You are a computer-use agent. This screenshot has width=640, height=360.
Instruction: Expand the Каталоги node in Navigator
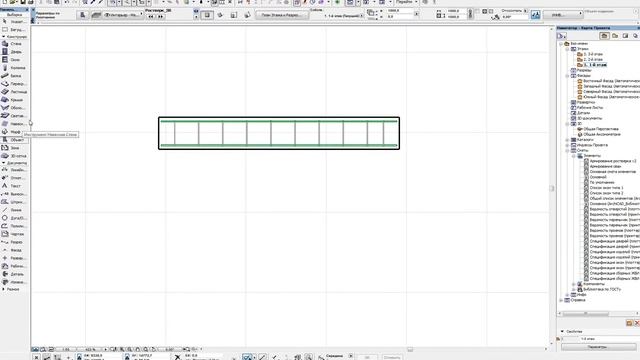(567, 140)
